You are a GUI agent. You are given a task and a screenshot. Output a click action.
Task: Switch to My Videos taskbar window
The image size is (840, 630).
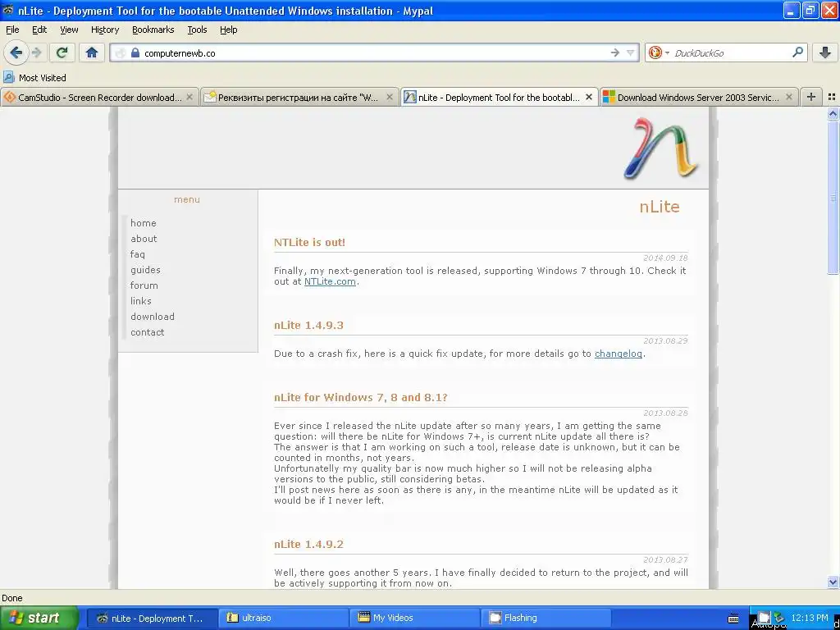pyautogui.click(x=416, y=618)
